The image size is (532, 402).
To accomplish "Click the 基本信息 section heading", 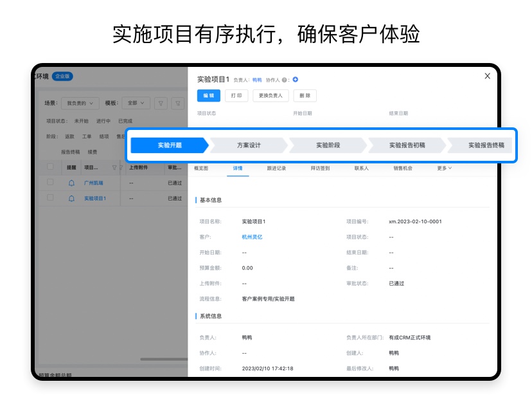I will pyautogui.click(x=210, y=200).
